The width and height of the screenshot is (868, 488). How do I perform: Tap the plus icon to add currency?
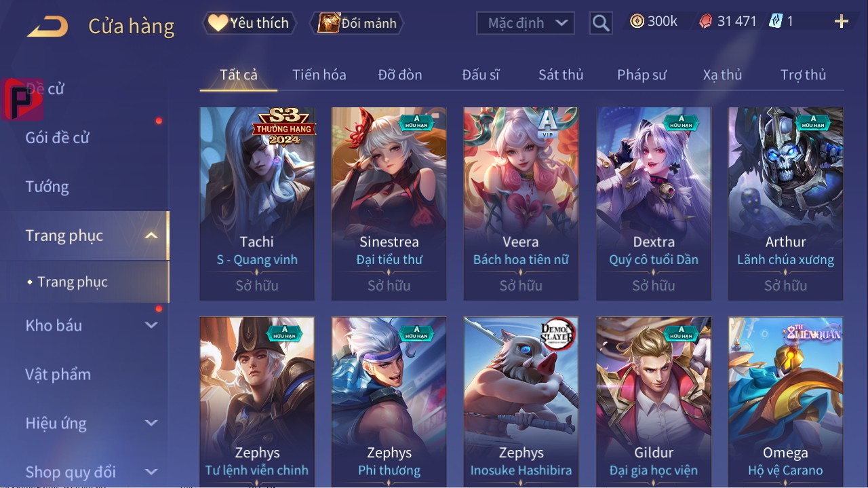842,22
